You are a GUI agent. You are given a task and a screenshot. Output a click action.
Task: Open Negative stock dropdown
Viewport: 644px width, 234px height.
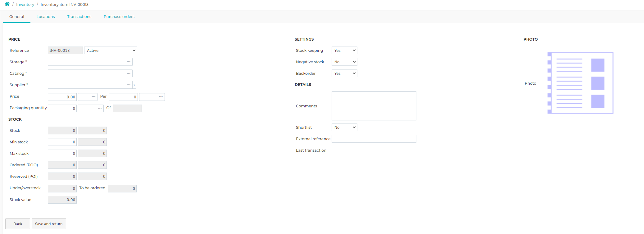click(344, 62)
